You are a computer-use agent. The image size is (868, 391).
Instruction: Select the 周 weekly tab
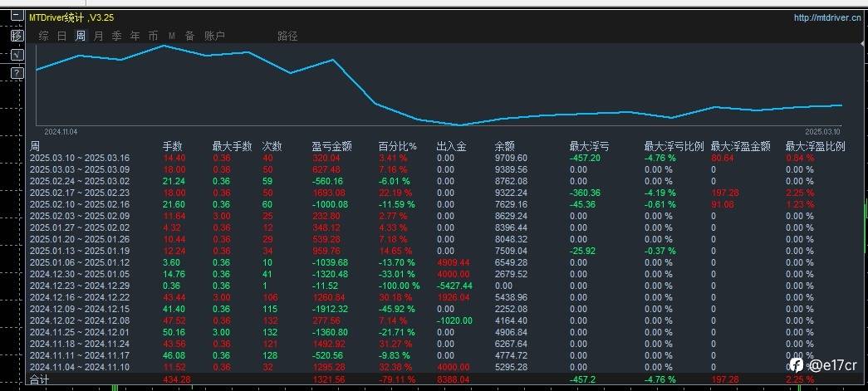pos(81,36)
